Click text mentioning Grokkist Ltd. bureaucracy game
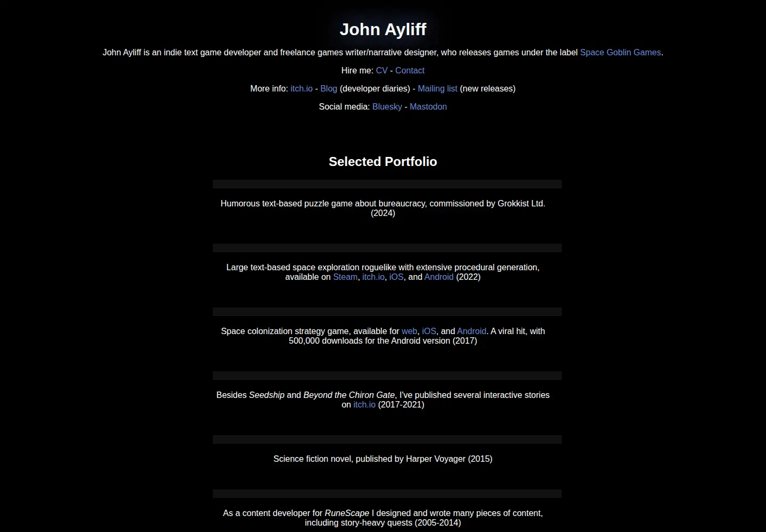The image size is (766, 532). click(383, 208)
